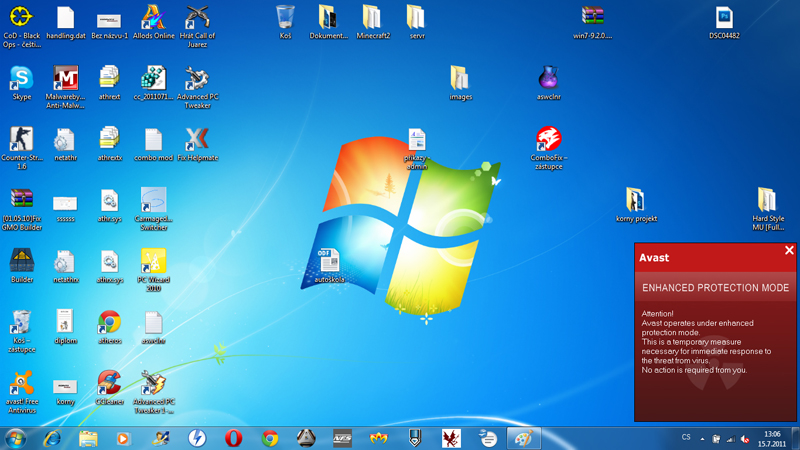Launch the atheros Chrome shortcut
The height and width of the screenshot is (450, 800).
point(109,322)
